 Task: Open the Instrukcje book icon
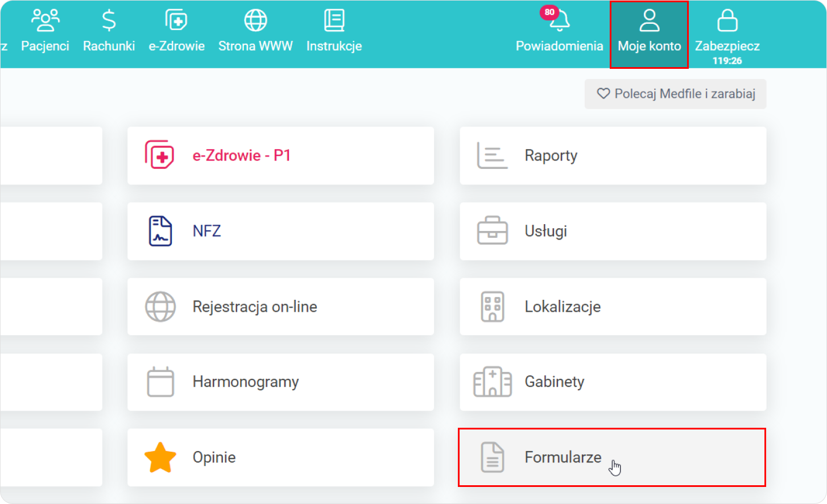[x=334, y=21]
